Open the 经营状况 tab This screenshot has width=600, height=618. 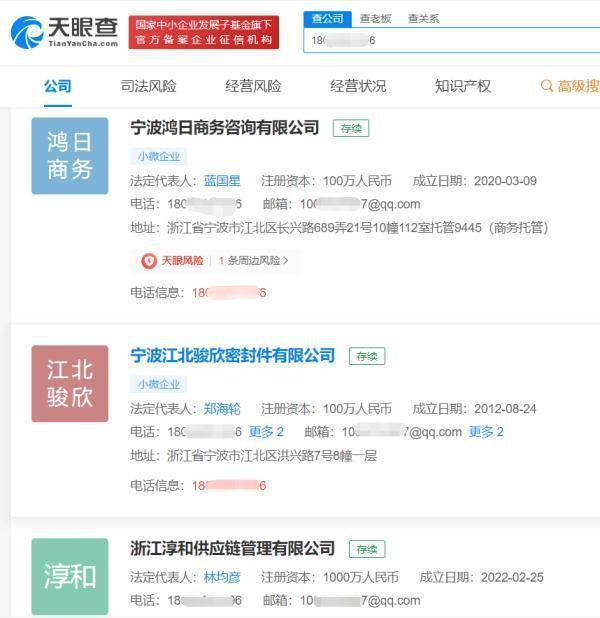358,86
